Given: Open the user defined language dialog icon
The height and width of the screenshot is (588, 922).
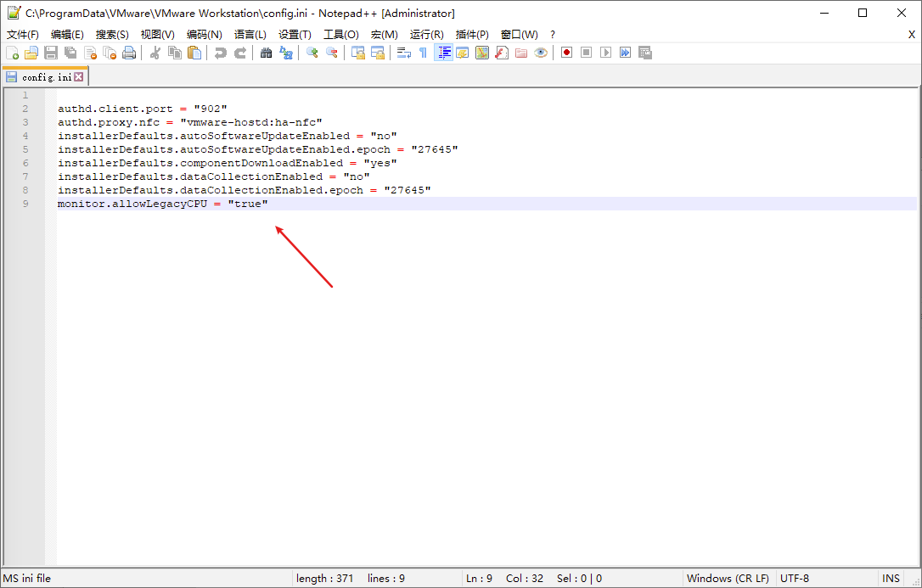Looking at the screenshot, I should point(463,53).
